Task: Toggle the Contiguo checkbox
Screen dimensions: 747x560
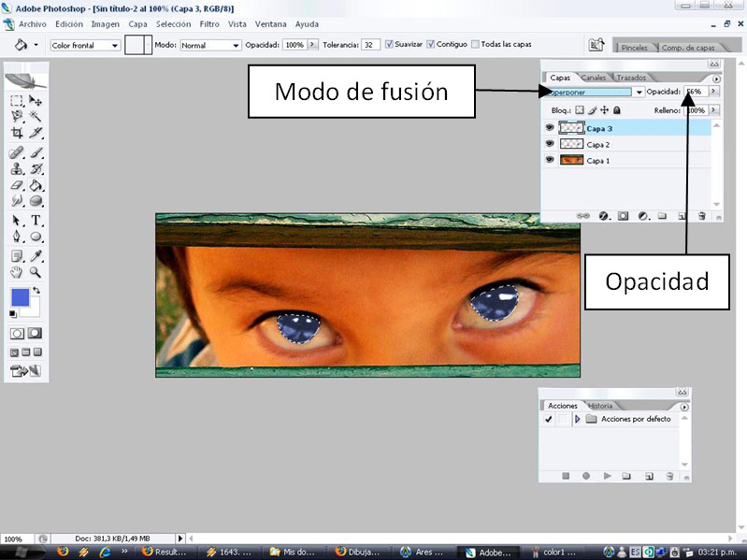Action: [x=431, y=44]
